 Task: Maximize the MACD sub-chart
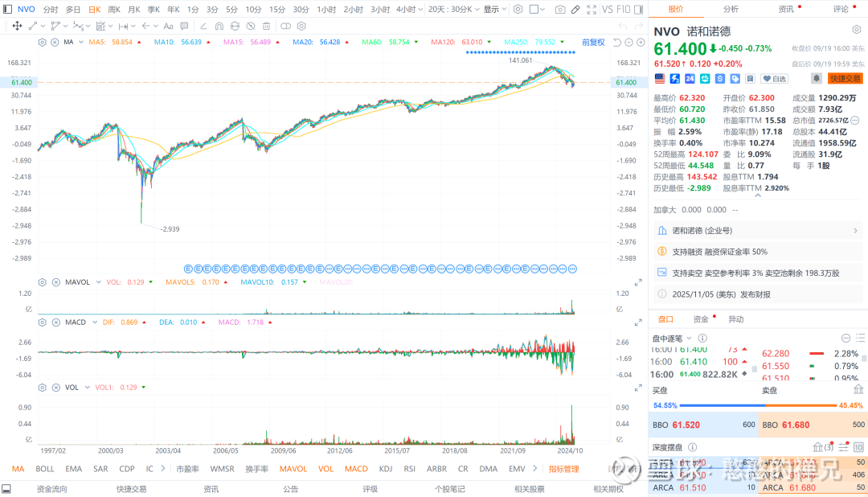(638, 322)
